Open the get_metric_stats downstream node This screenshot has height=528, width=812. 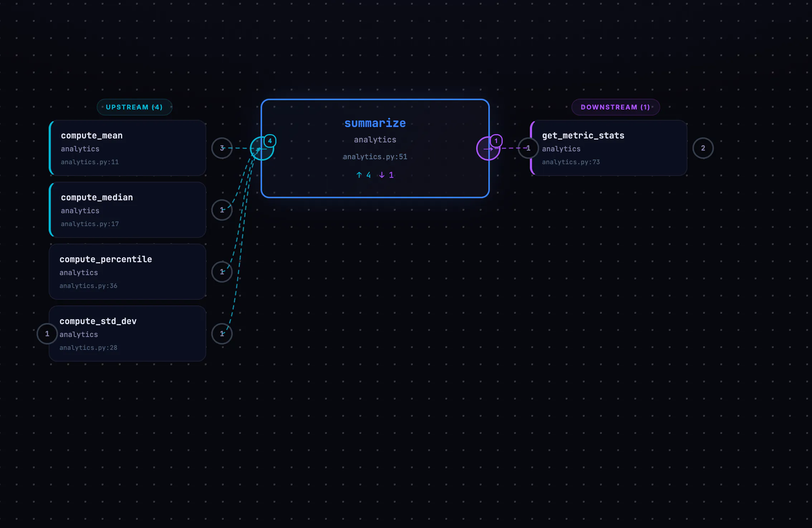pos(609,148)
